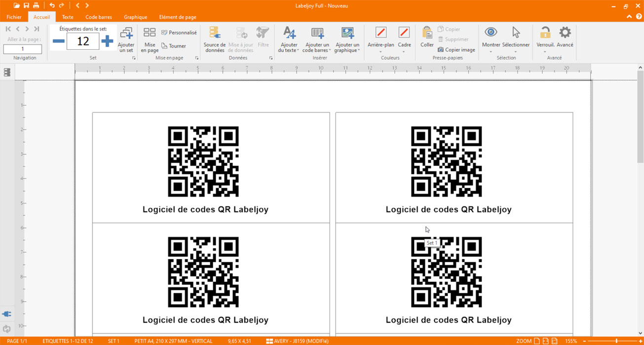Save the document via floppy disk icon
Viewport: 644px width, 345px height.
point(26,5)
